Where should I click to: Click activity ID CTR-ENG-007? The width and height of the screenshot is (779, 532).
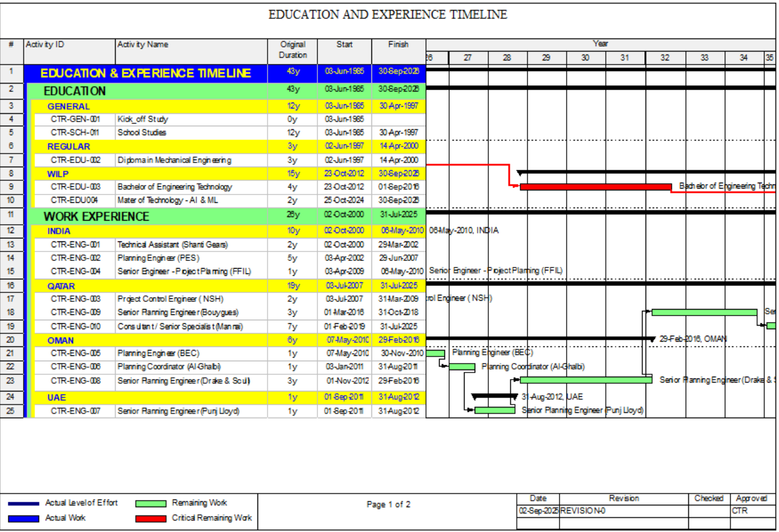(75, 410)
